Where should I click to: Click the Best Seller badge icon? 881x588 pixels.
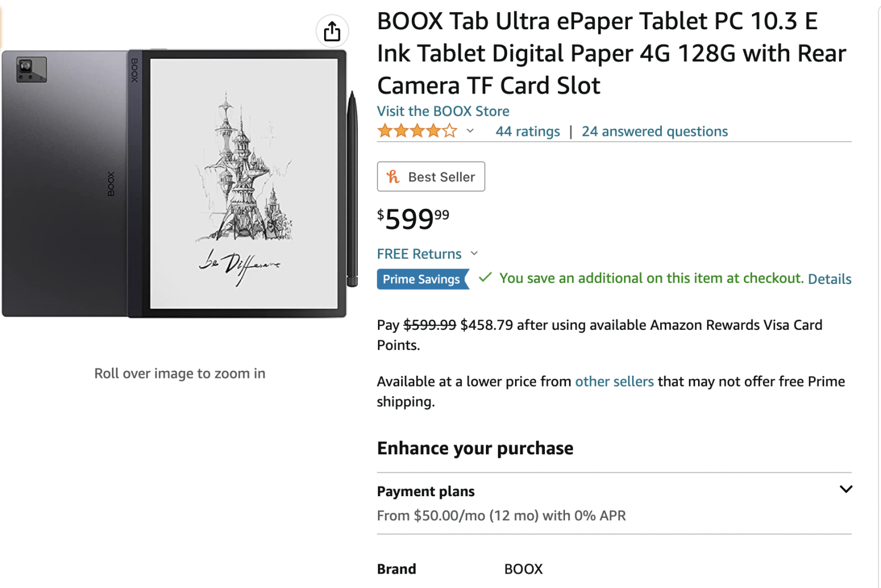395,177
